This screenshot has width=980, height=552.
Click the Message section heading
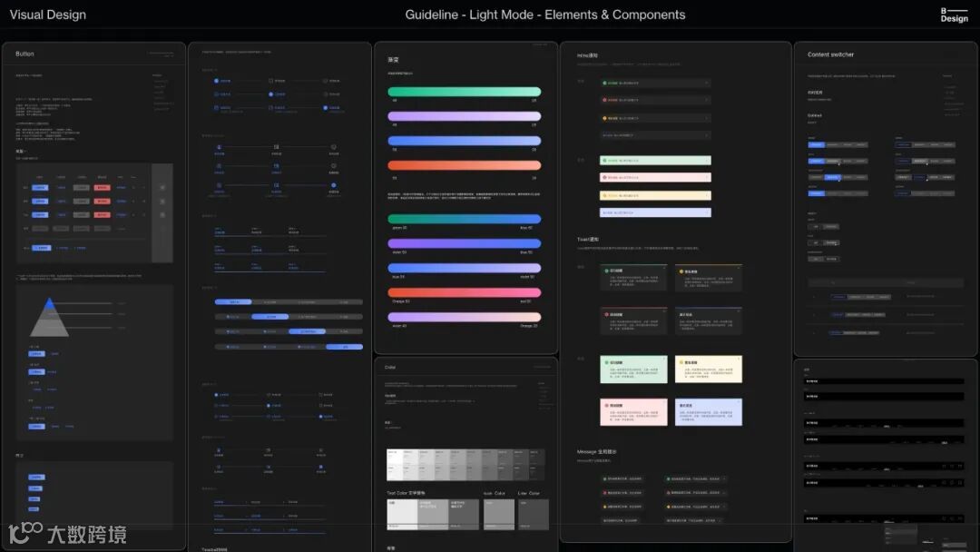[596, 451]
